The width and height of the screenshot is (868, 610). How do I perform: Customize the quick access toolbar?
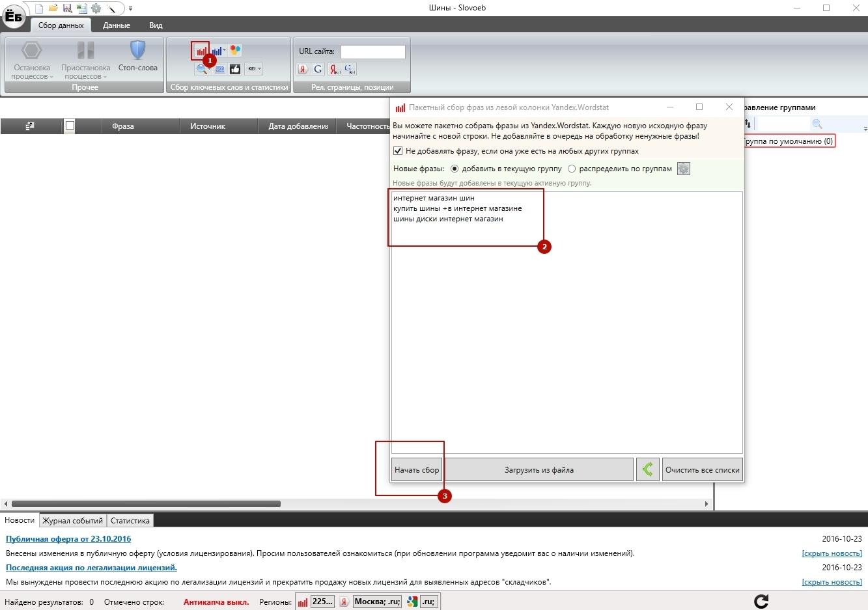(130, 8)
